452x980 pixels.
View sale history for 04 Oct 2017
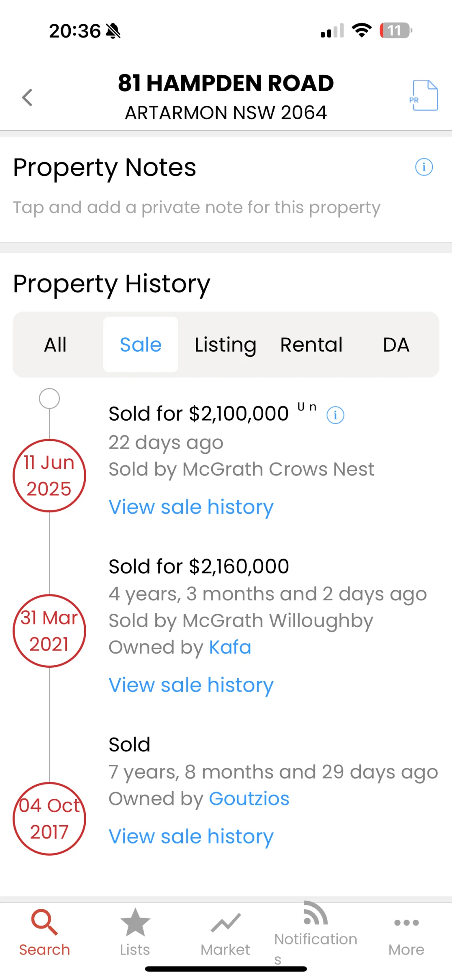point(191,837)
